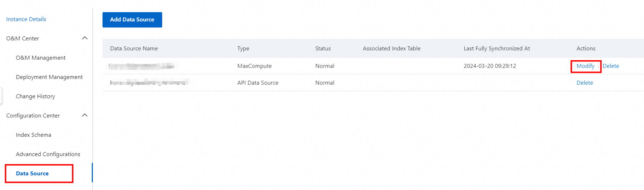The image size is (644, 190).
Task: View Change History
Action: tap(35, 96)
